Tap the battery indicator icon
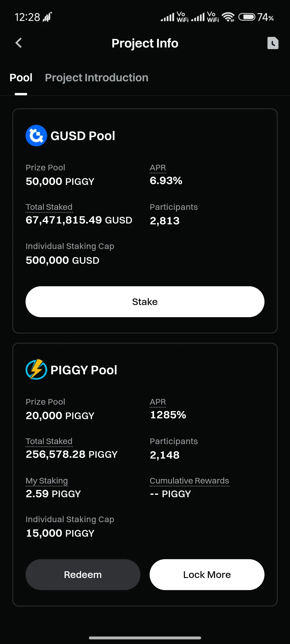 (x=247, y=17)
